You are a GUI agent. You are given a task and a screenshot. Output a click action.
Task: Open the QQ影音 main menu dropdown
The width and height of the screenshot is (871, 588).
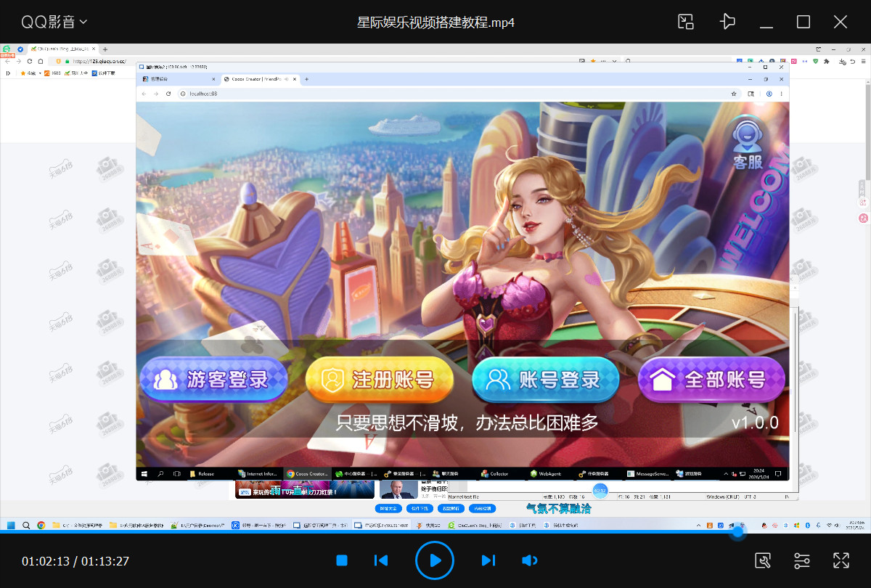click(x=54, y=22)
